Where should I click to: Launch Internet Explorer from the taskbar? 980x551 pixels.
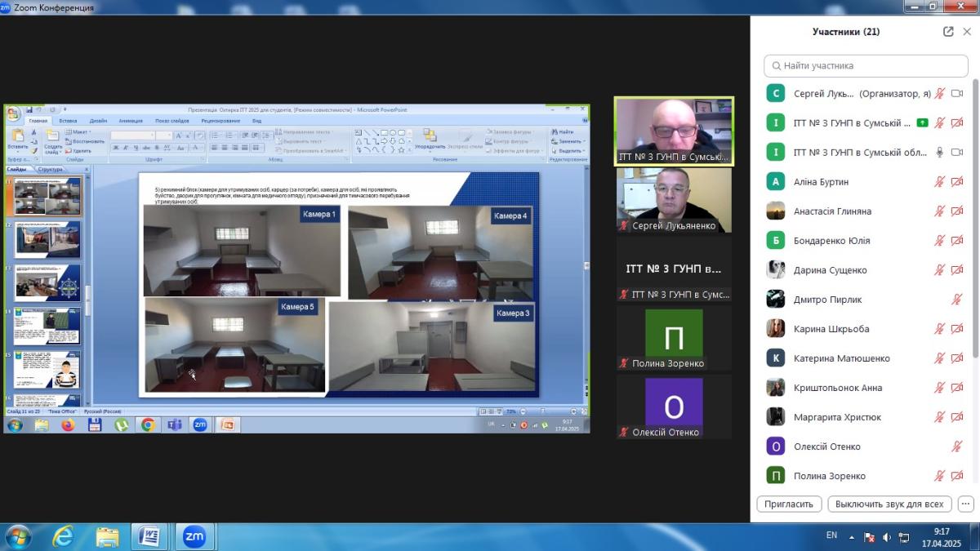pyautogui.click(x=63, y=536)
